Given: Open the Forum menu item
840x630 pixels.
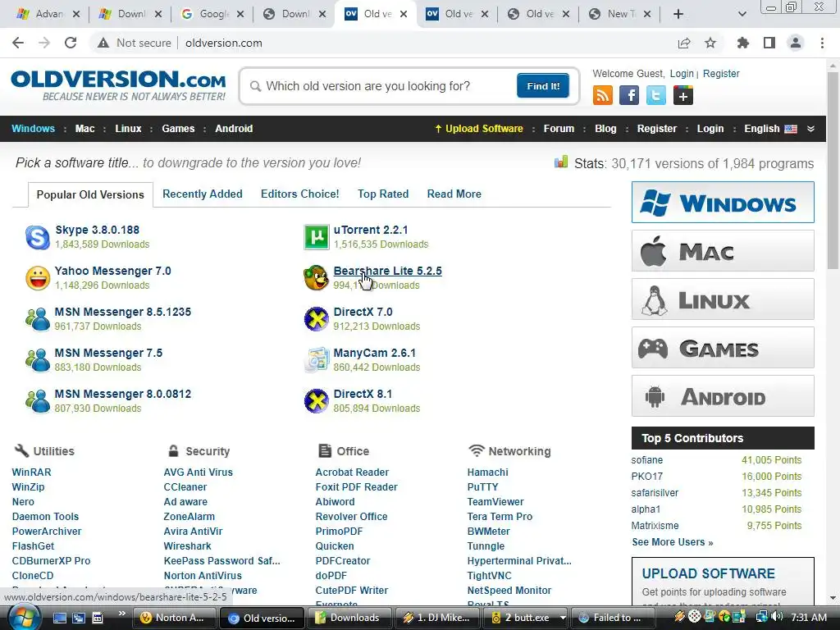Looking at the screenshot, I should point(559,129).
